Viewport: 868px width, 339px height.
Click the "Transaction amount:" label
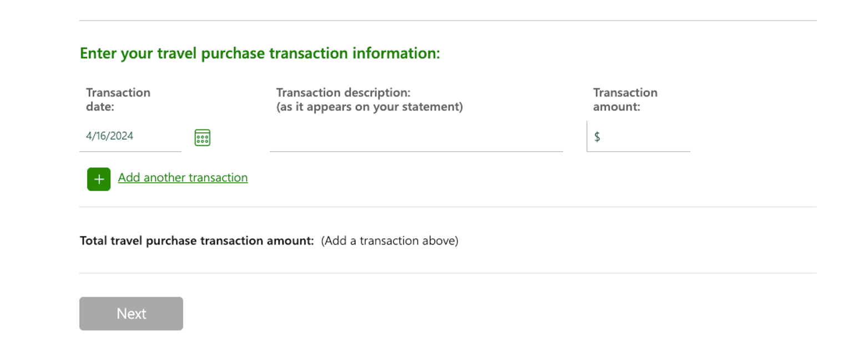[x=625, y=99]
